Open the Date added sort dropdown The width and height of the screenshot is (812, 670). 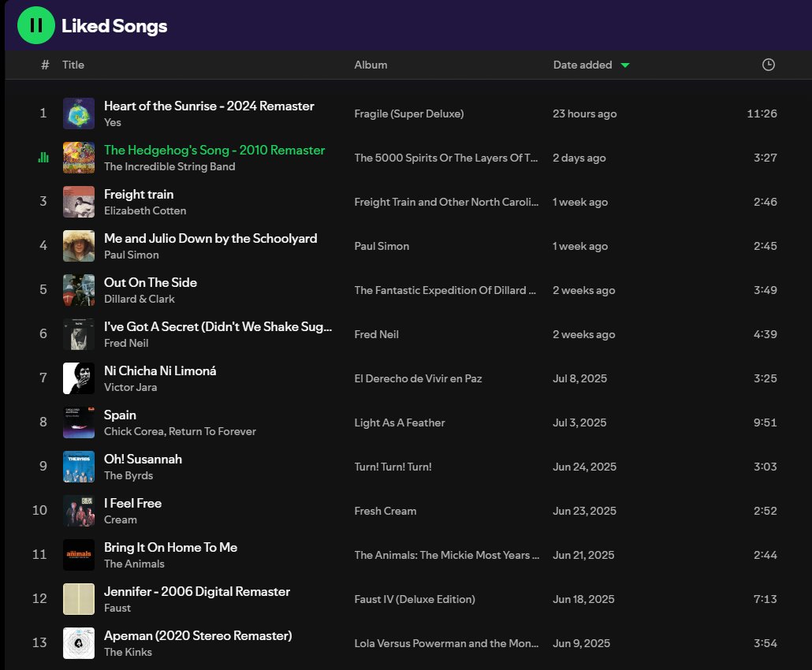pyautogui.click(x=581, y=65)
